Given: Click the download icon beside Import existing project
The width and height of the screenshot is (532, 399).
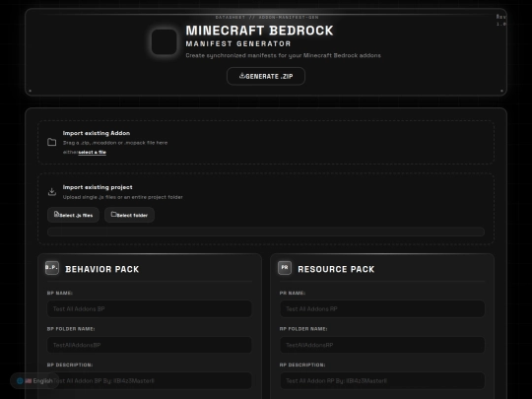Looking at the screenshot, I should coord(52,192).
